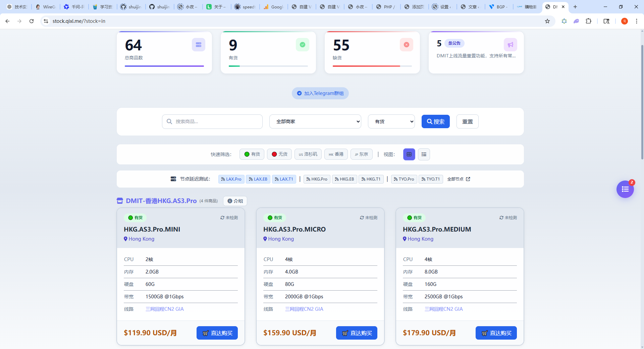Click the blue-green triangle extension icon
The width and height of the screenshot is (644, 349).
(564, 21)
